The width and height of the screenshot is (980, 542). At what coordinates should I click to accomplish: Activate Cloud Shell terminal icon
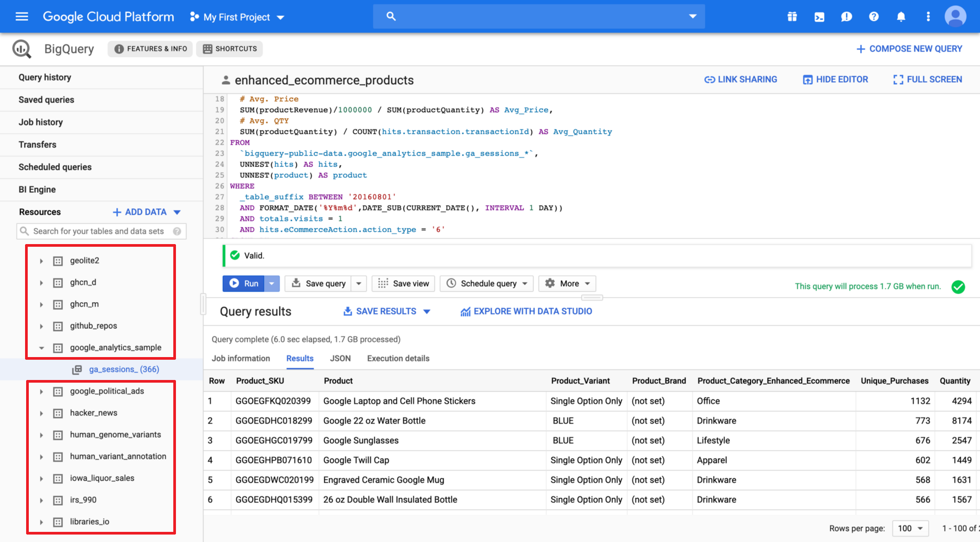tap(820, 17)
